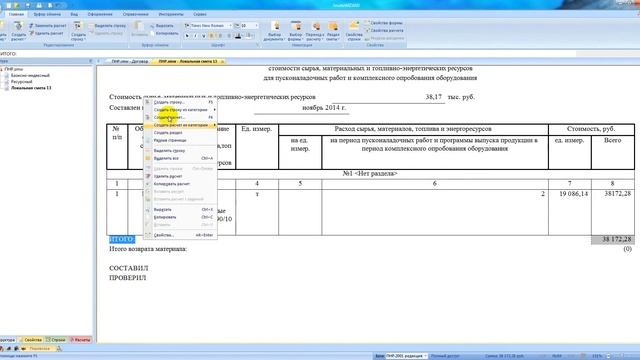
Task: Choose Выделить все in the context menu
Action: pos(180,158)
